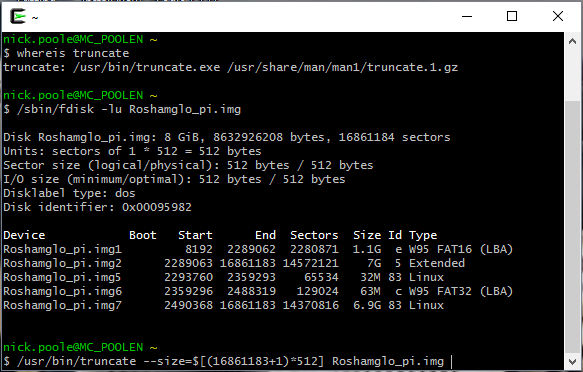The height and width of the screenshot is (372, 583).
Task: Click the /usr/bin/truncate.exe path text
Action: pyautogui.click(x=146, y=67)
